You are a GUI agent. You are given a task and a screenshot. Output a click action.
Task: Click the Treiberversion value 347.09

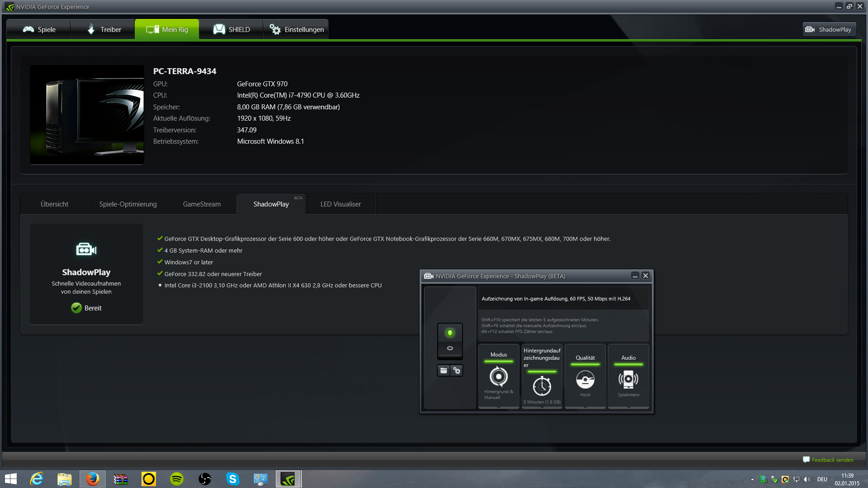click(247, 130)
